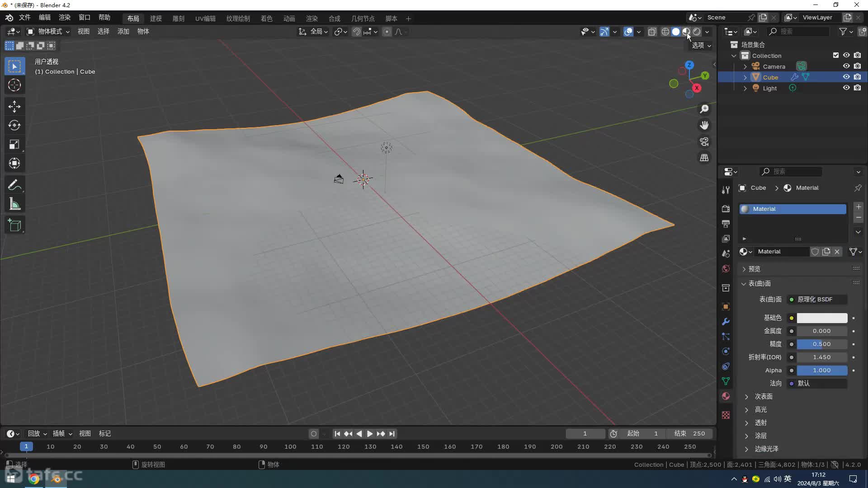Open the Options dropdown in viewport
868x488 pixels.
(x=702, y=45)
